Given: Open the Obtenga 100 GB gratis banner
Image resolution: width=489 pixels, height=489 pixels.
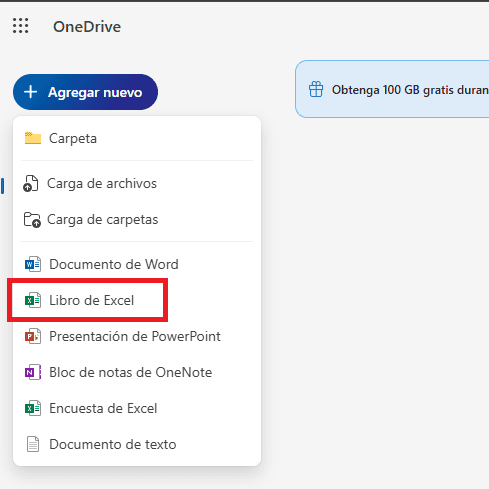Looking at the screenshot, I should [392, 89].
